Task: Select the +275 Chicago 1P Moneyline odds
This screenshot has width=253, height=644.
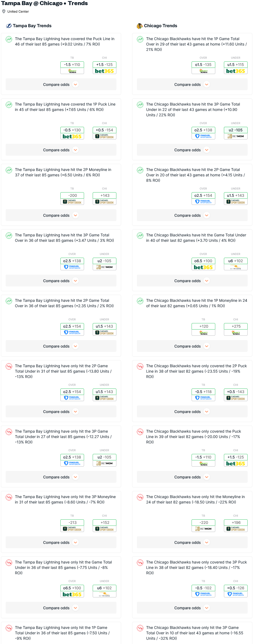Action: [236, 326]
